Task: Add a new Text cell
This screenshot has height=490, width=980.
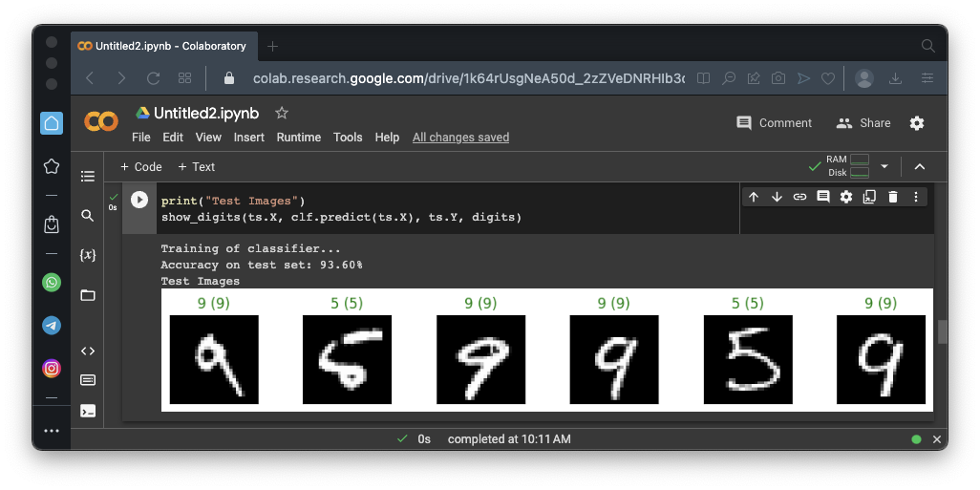Action: click(196, 167)
